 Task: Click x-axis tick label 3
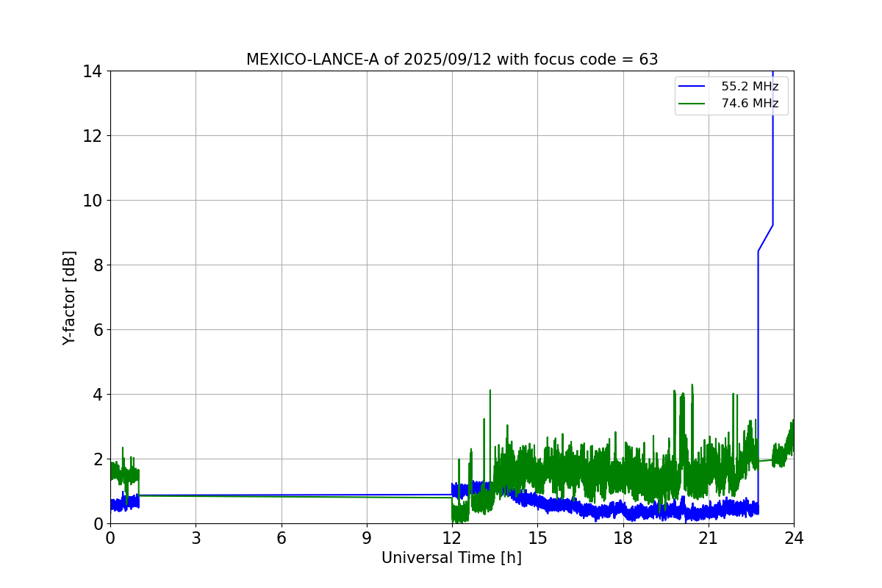coord(196,538)
